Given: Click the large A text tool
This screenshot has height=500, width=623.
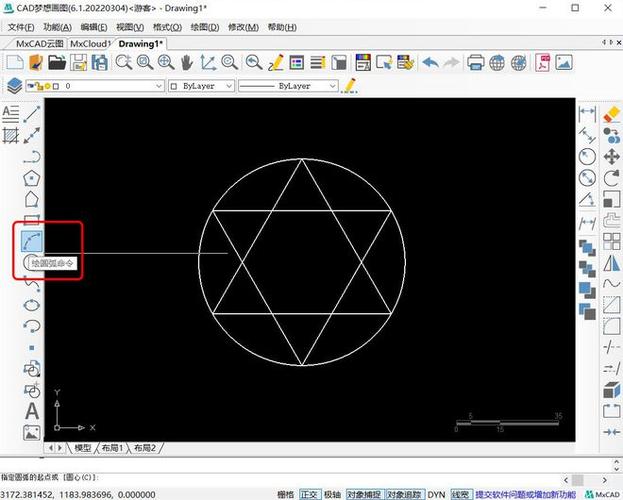Looking at the screenshot, I should click(x=32, y=411).
